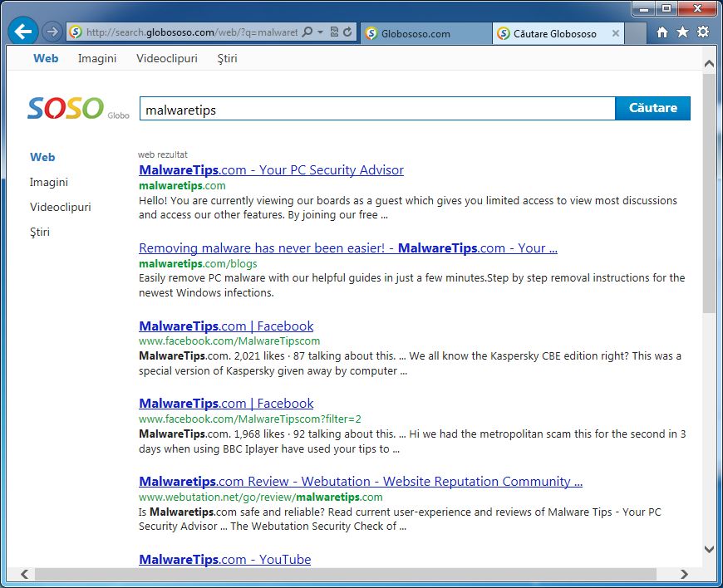The height and width of the screenshot is (588, 723).
Task: Click the browser Forward arrow button
Action: point(52,32)
